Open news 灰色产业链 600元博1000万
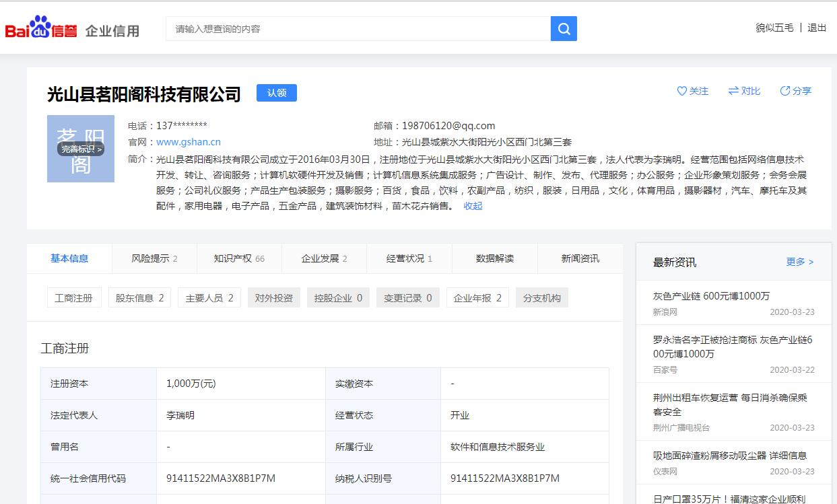This screenshot has height=504, width=837. 711,296
